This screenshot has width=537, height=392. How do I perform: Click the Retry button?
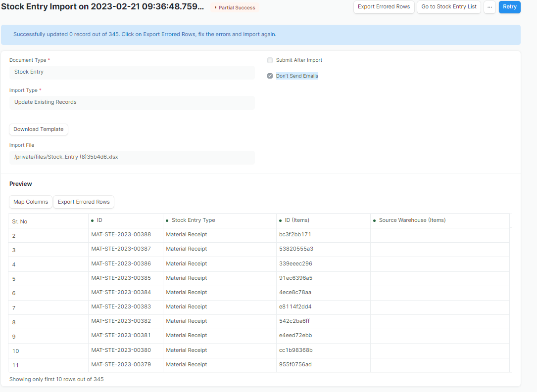(509, 7)
